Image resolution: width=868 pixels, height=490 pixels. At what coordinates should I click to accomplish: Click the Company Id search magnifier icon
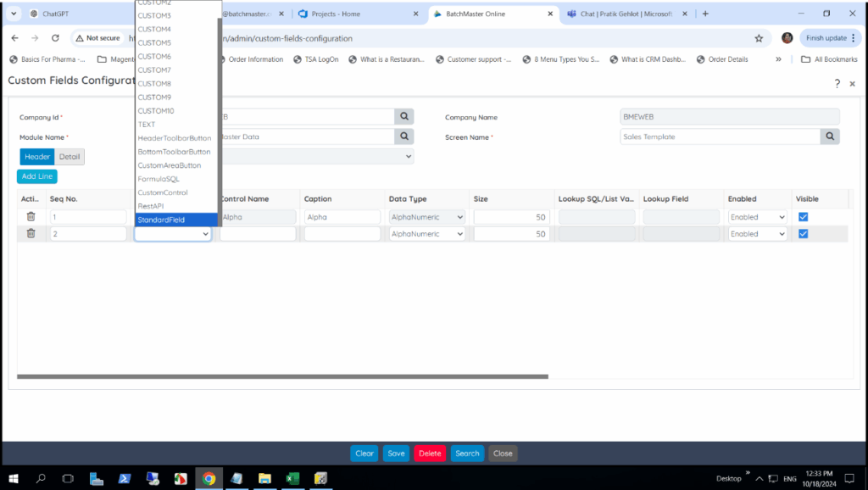pyautogui.click(x=405, y=117)
